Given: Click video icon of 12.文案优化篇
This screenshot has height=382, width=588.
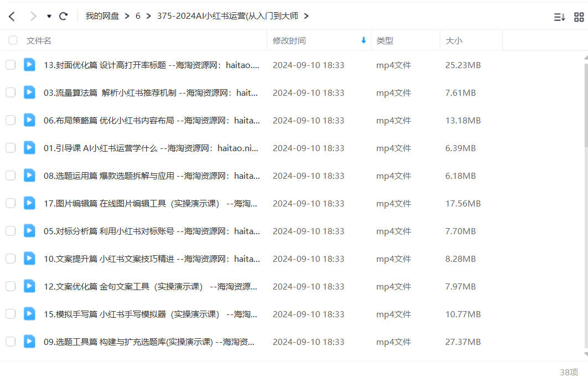Looking at the screenshot, I should [x=29, y=286].
